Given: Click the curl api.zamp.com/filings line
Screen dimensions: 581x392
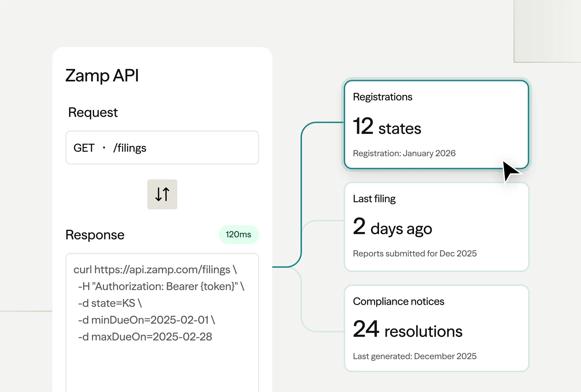Looking at the screenshot, I should (155, 270).
